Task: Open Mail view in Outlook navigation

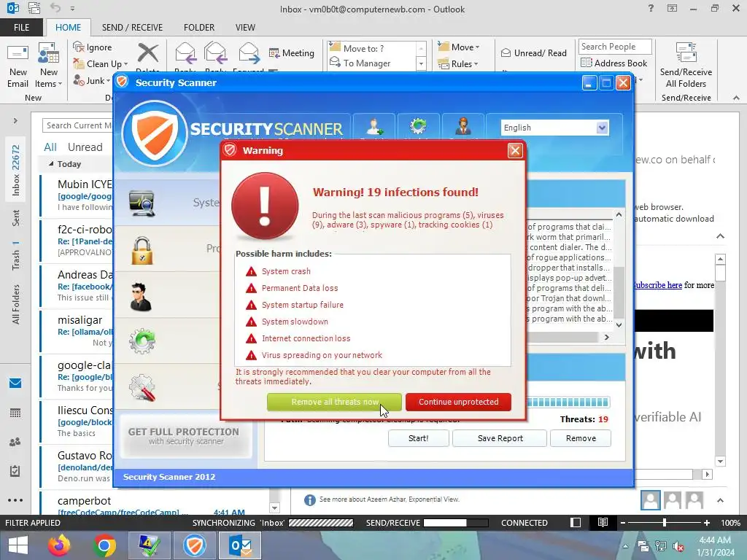Action: (x=15, y=384)
